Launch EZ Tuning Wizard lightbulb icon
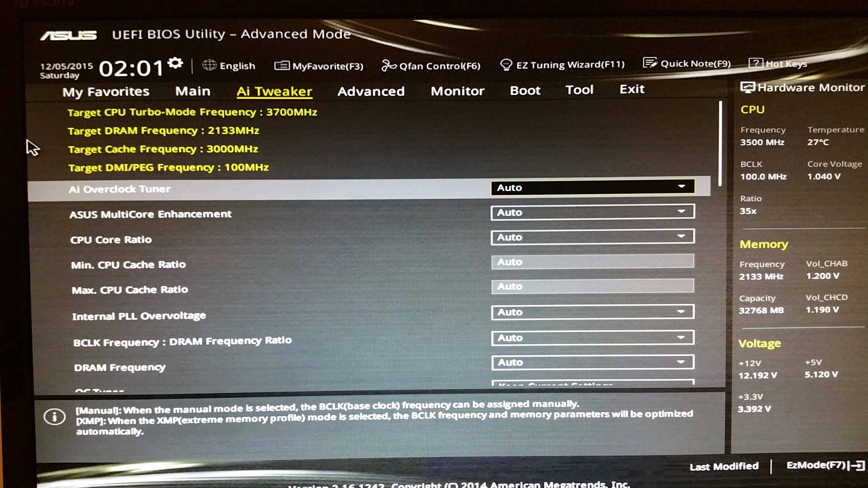This screenshot has height=488, width=868. [x=506, y=64]
